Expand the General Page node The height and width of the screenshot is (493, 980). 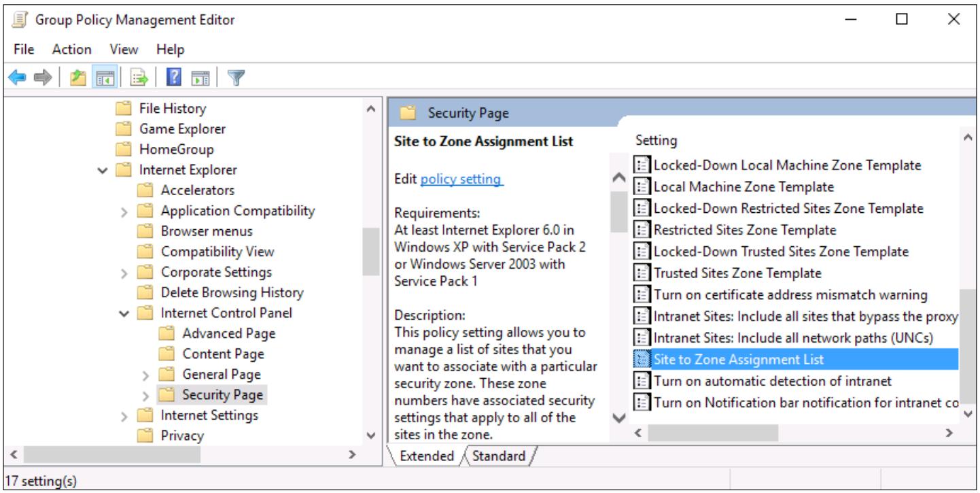coord(146,375)
